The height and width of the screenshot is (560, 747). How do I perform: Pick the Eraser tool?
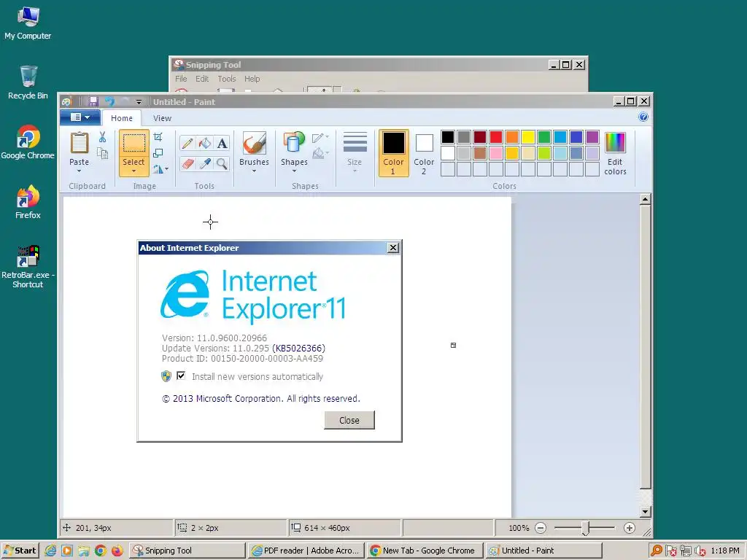(187, 164)
